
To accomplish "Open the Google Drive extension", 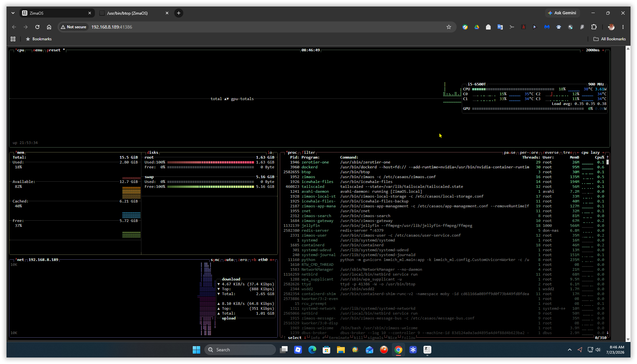I will (477, 27).
